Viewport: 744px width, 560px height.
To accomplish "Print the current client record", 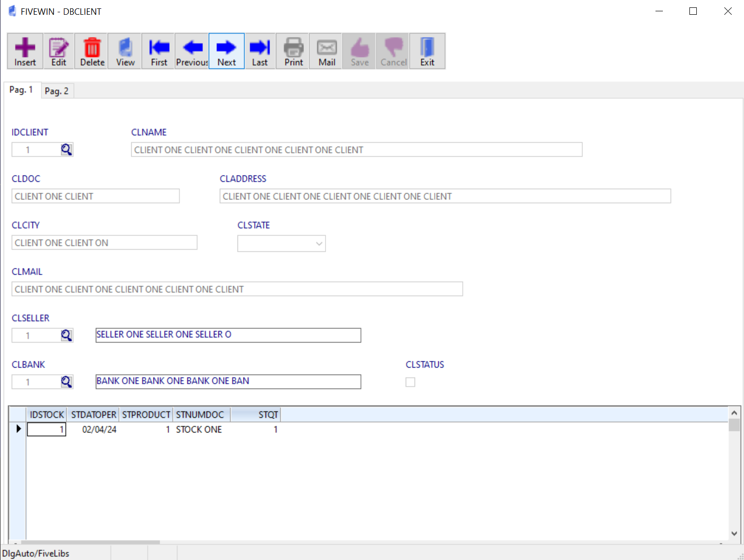I will pos(294,51).
